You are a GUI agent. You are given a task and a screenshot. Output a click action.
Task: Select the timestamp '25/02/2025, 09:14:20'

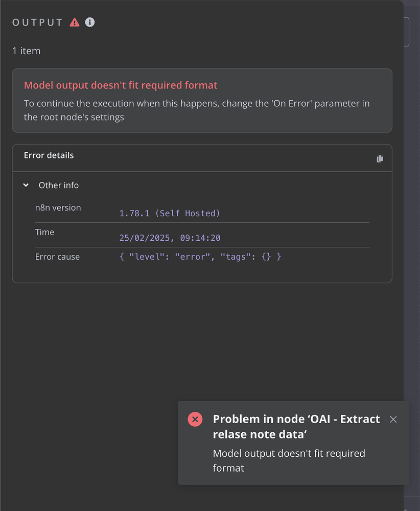170,238
